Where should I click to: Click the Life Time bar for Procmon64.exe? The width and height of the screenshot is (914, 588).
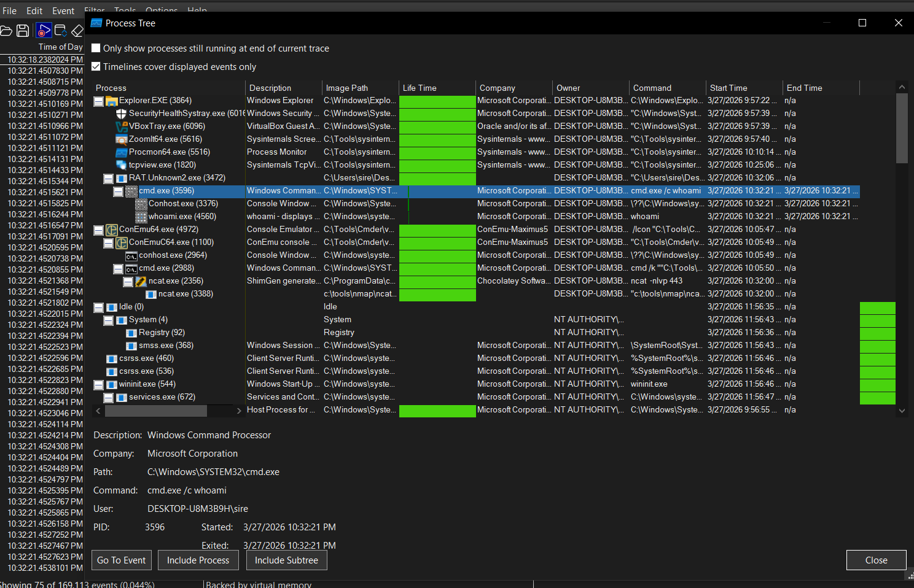coord(437,152)
